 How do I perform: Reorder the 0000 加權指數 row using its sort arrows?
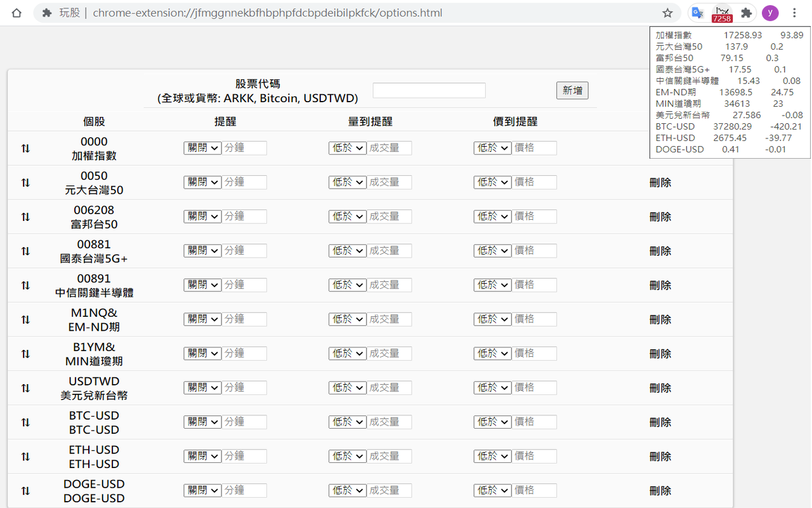click(25, 149)
